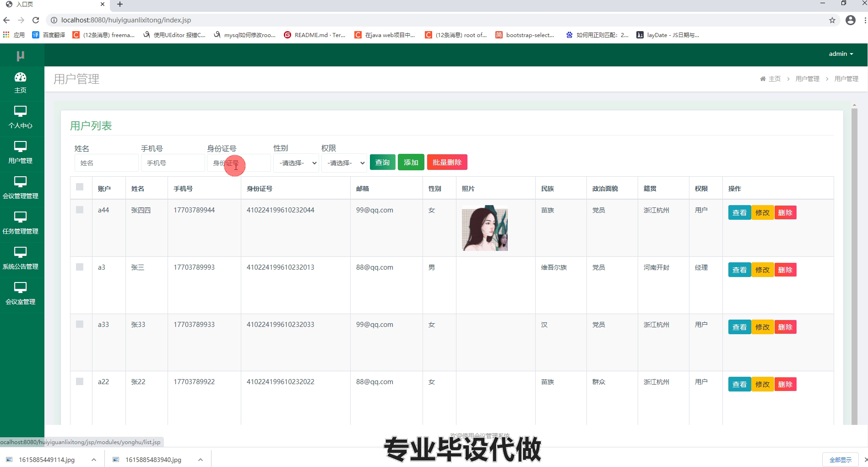Viewport: 868px width, 467px height.
Task: Open the admin user dropdown menu
Action: tap(841, 54)
